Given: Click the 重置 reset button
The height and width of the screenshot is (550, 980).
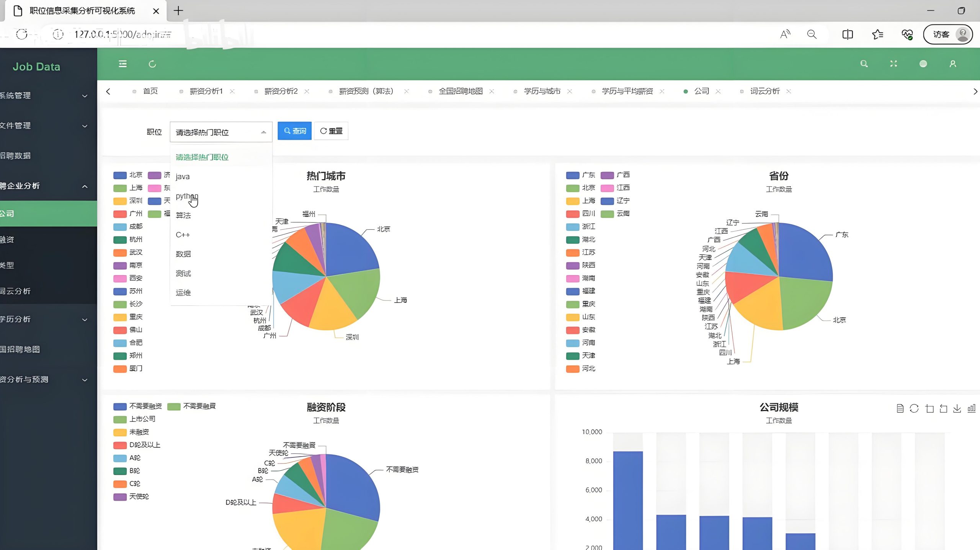Looking at the screenshot, I should click(331, 131).
